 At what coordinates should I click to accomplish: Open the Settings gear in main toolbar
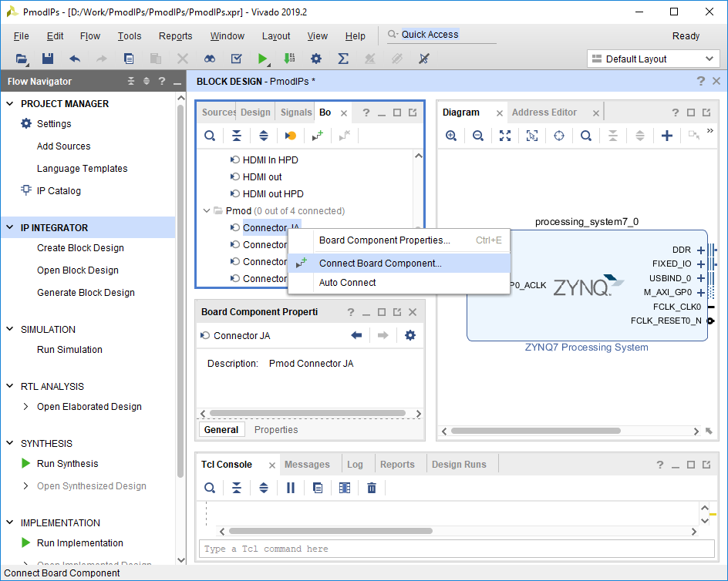(316, 59)
